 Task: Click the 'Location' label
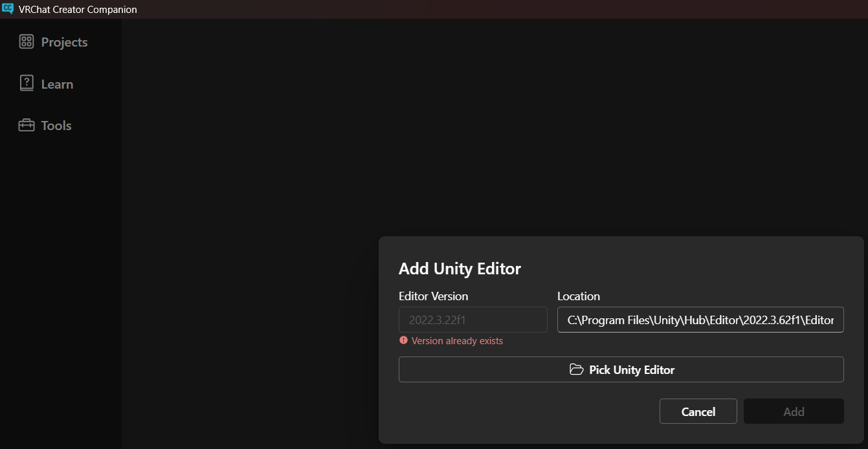(x=579, y=296)
